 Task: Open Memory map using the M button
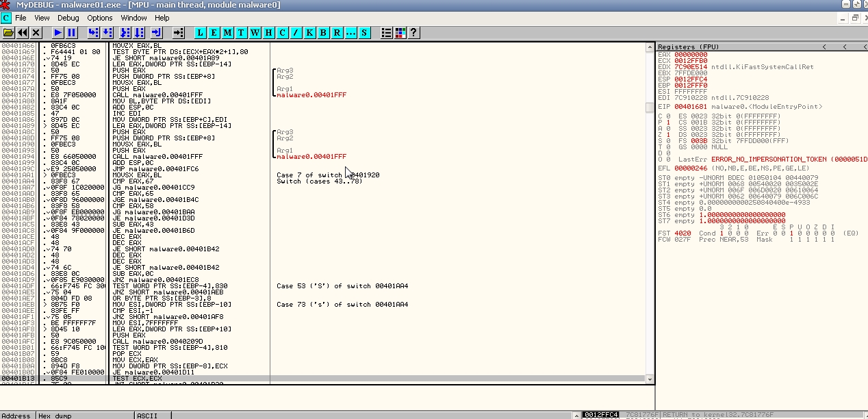coord(227,33)
